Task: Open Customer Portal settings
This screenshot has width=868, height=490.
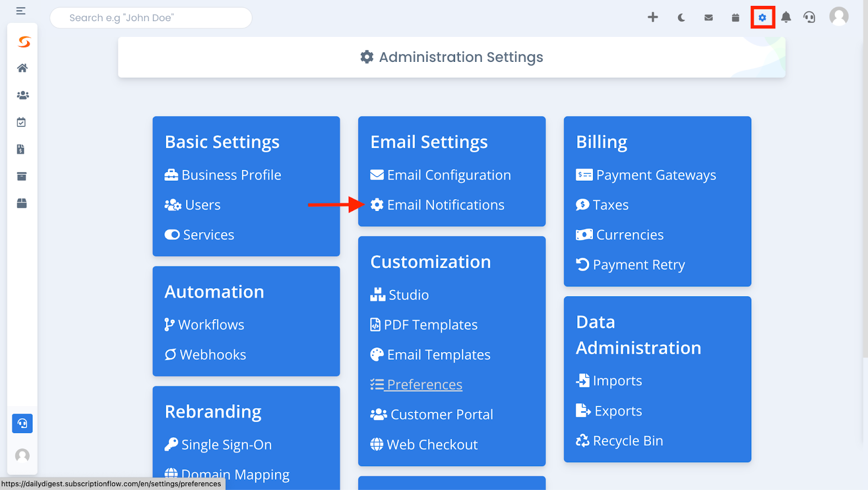Action: pyautogui.click(x=432, y=414)
